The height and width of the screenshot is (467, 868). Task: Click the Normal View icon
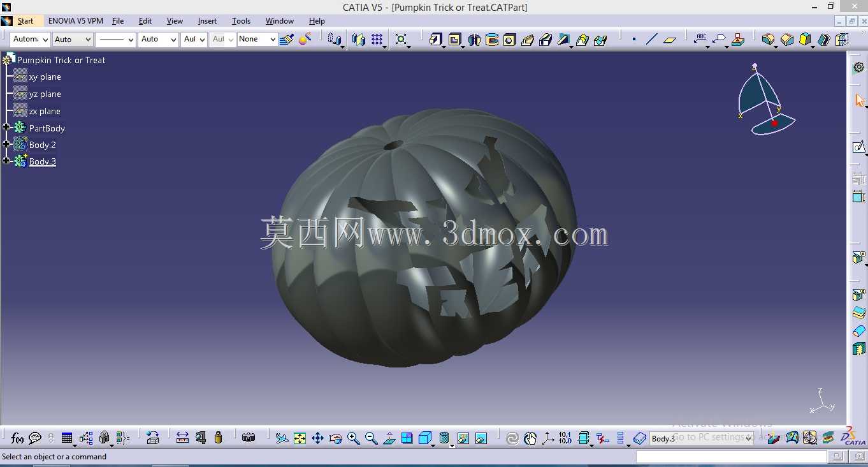coord(389,438)
